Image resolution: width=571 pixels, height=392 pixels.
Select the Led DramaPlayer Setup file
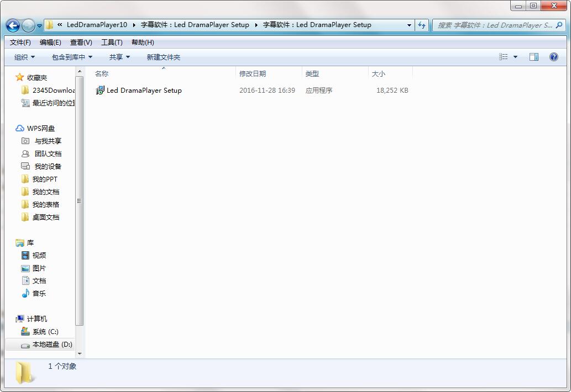pos(144,90)
